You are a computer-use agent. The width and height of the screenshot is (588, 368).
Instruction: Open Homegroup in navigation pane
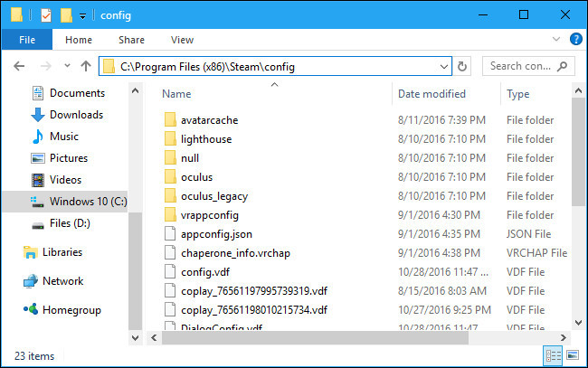(x=71, y=310)
